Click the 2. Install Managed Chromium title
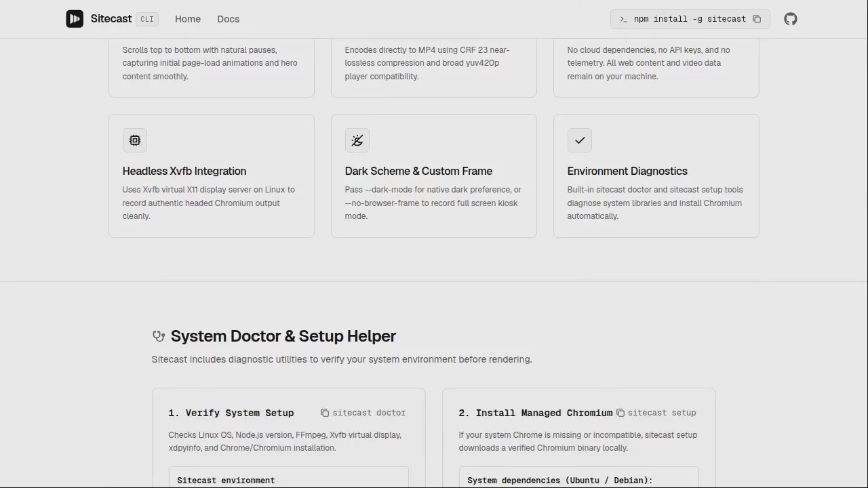The width and height of the screenshot is (868, 488). (536, 413)
